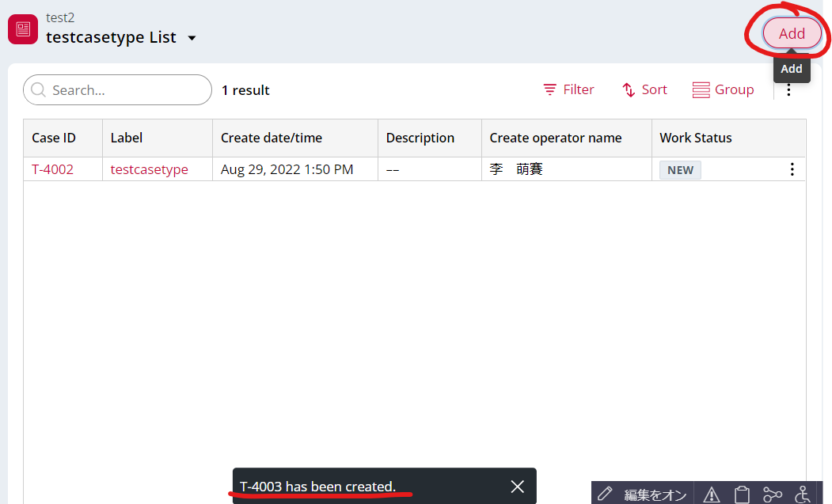Open the Sort option
The width and height of the screenshot is (832, 504).
644,89
